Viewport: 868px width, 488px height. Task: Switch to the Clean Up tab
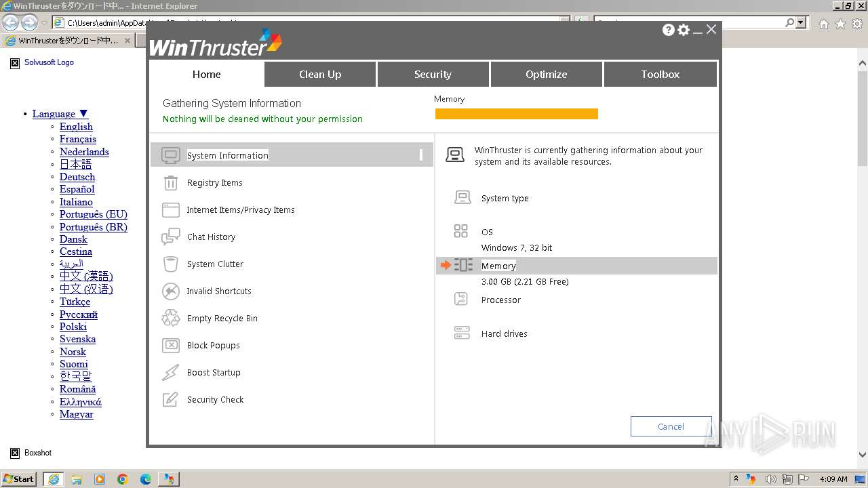320,75
